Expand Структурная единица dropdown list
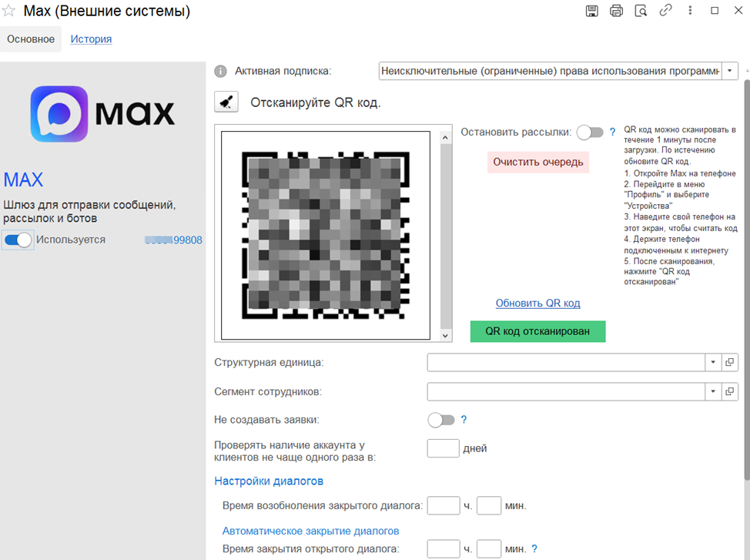Viewport: 750px width, 560px height. pos(713,362)
